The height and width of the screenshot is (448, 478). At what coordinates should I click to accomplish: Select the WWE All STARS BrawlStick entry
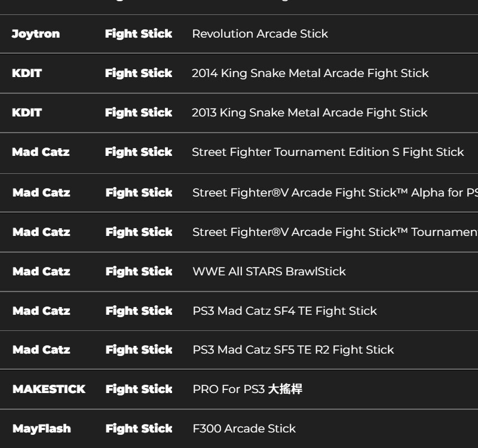click(269, 272)
